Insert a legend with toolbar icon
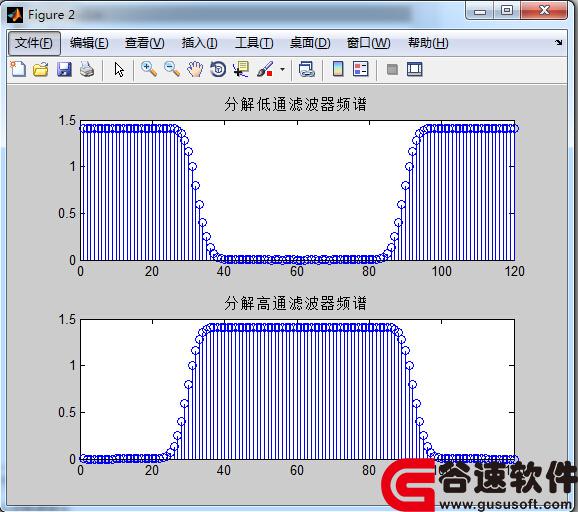The image size is (578, 512). click(361, 69)
